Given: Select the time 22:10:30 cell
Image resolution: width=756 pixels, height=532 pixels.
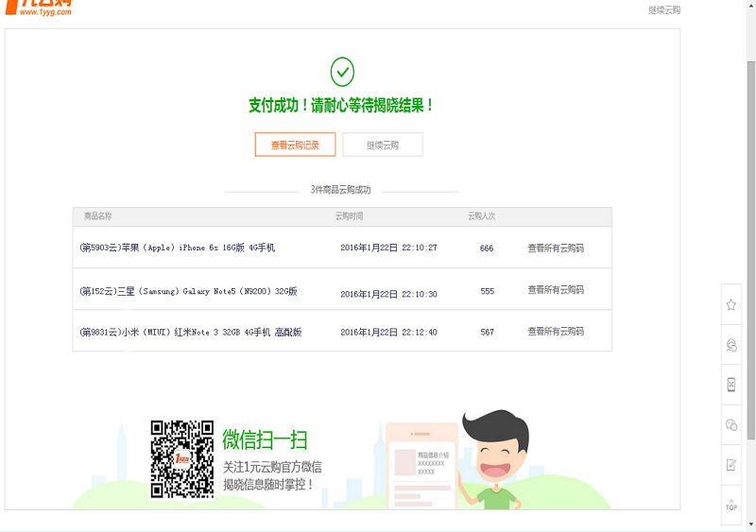Looking at the screenshot, I should coord(388,294).
